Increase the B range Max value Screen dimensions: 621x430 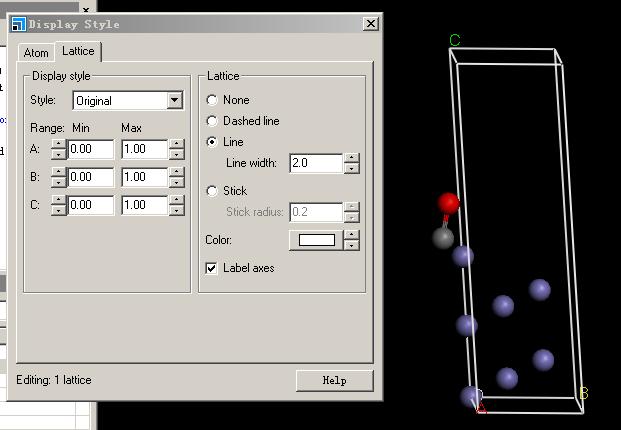pos(176,172)
